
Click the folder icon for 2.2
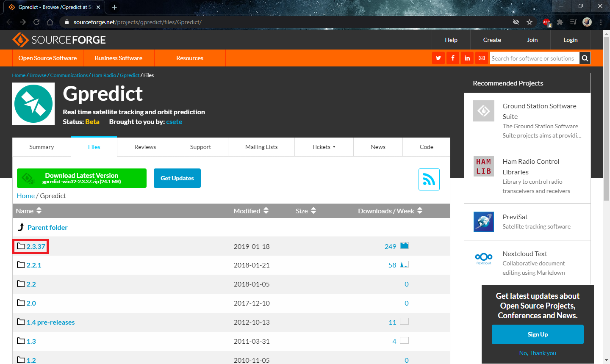[21, 284]
